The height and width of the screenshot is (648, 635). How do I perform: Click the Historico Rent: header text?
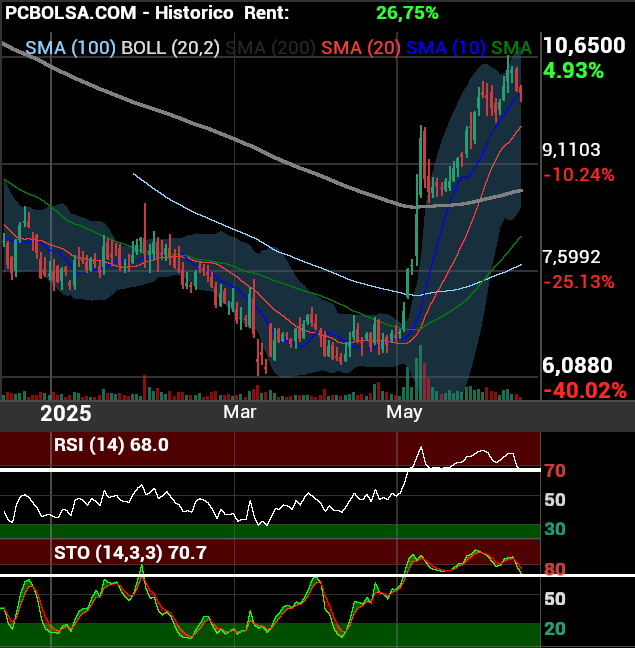pyautogui.click(x=222, y=13)
